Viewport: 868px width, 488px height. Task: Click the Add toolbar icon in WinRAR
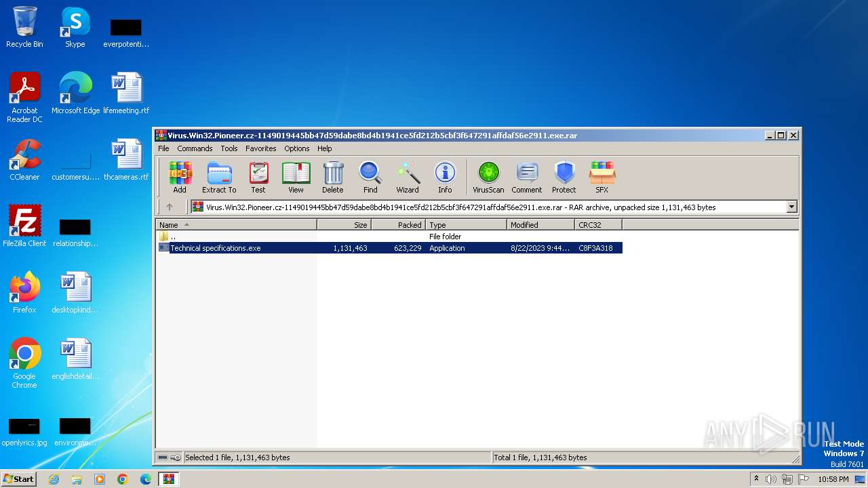tap(180, 178)
